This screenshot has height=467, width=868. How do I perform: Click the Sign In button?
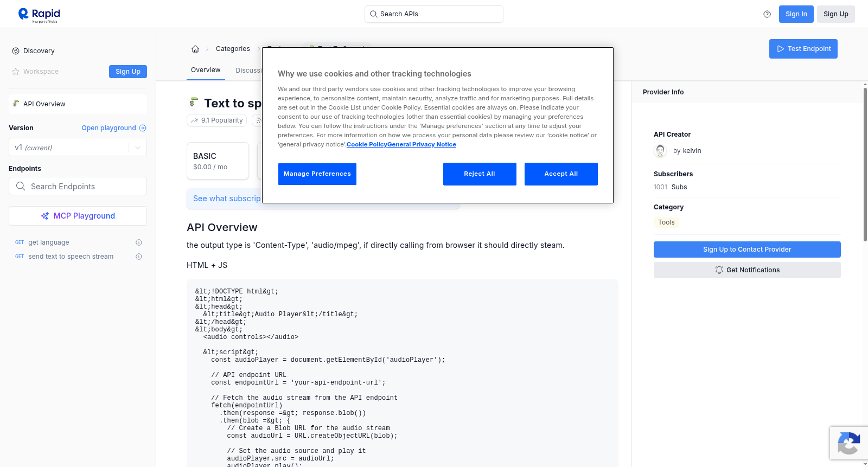coord(796,14)
